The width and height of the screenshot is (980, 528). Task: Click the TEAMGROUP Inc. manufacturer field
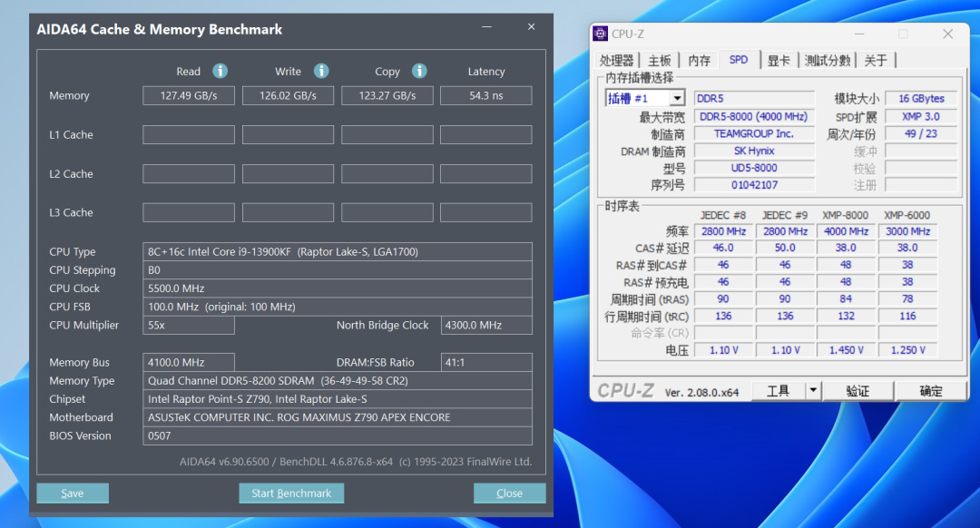pos(754,133)
